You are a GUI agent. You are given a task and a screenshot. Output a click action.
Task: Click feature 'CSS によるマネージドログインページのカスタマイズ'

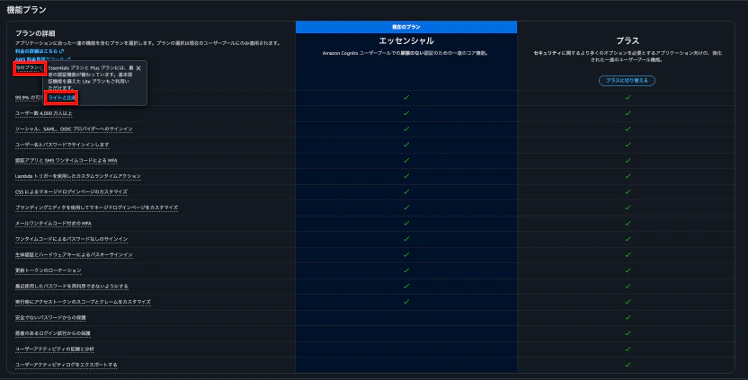[71, 192]
